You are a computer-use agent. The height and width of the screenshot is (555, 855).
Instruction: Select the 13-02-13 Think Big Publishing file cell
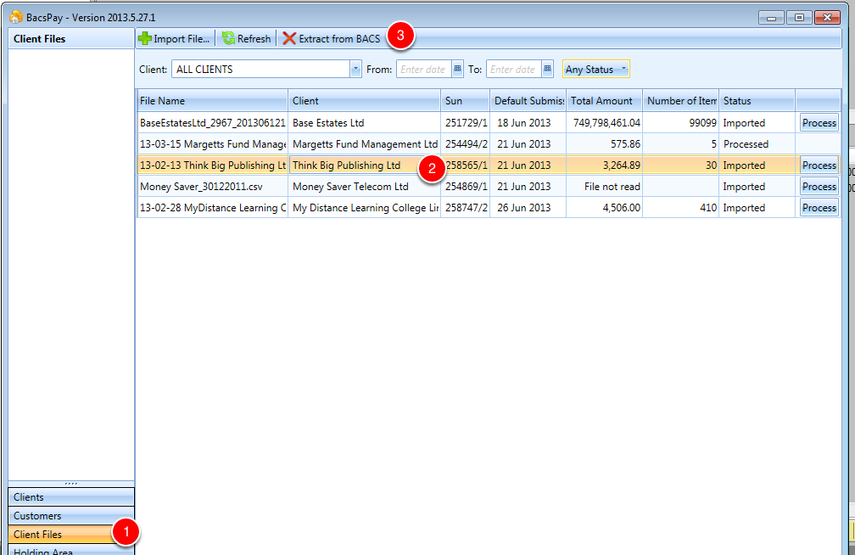212,165
